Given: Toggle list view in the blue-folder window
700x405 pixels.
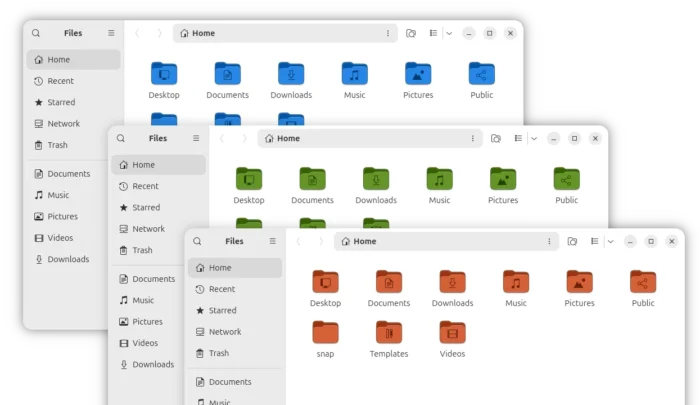Looking at the screenshot, I should pyautogui.click(x=433, y=33).
